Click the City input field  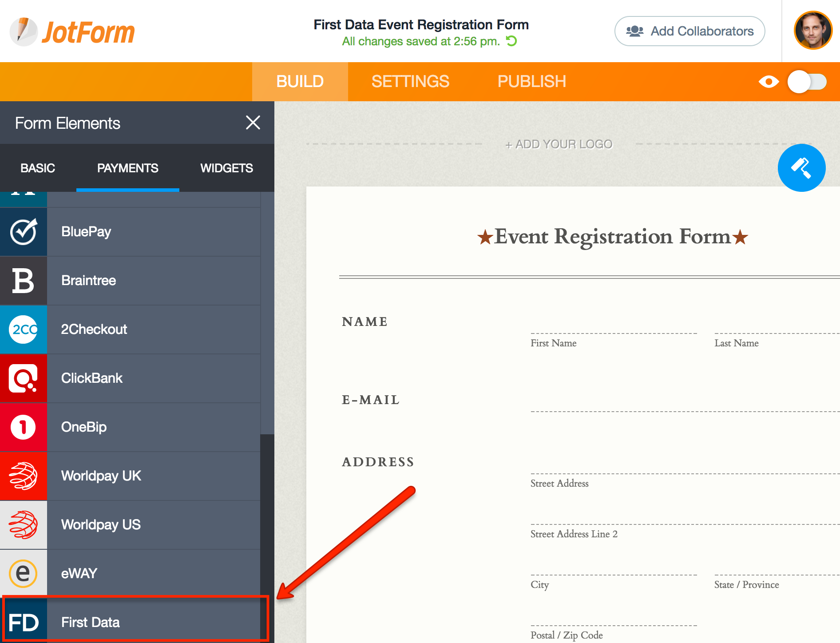click(x=614, y=566)
